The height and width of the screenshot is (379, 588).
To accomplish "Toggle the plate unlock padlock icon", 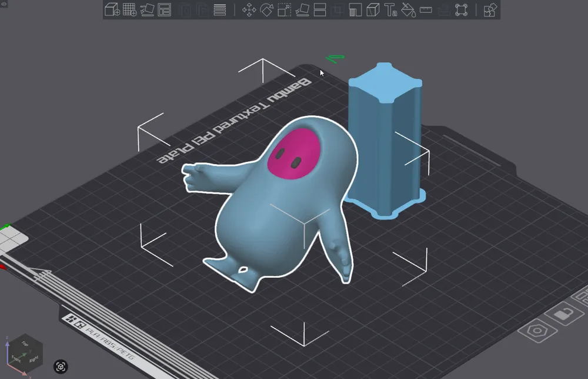I will [564, 314].
